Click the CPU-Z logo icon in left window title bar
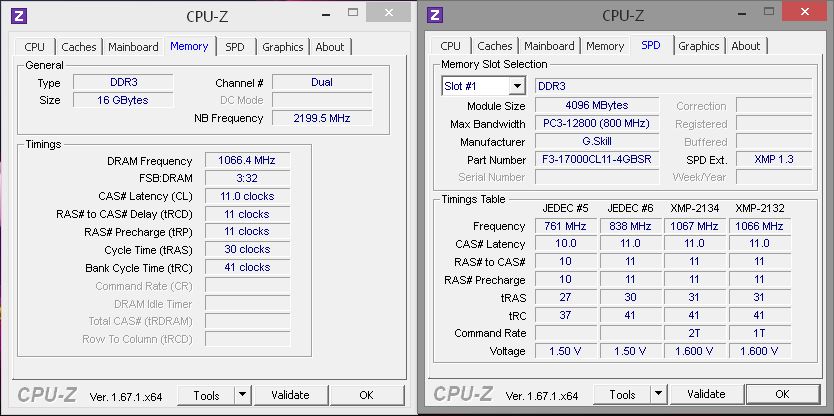Screen dimensions: 834x416 [x=18, y=16]
